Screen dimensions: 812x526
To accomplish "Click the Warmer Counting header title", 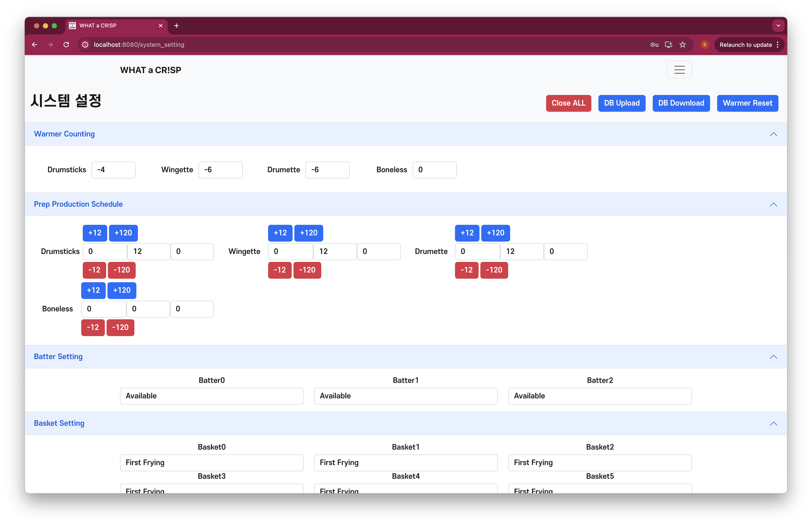I will (x=64, y=134).
